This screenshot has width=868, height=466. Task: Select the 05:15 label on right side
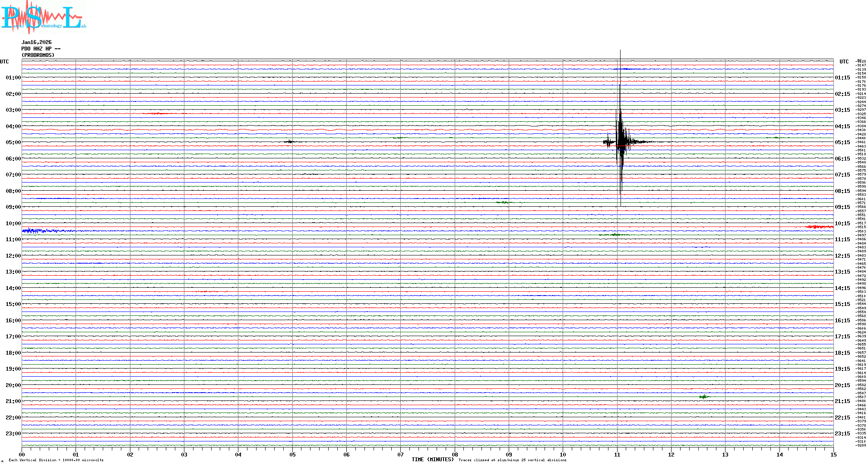point(842,142)
